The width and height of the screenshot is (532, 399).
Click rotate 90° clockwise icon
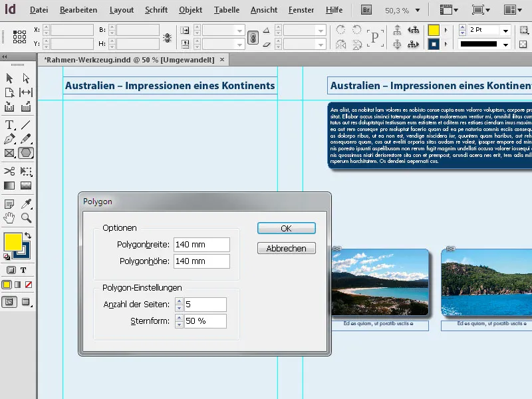340,30
